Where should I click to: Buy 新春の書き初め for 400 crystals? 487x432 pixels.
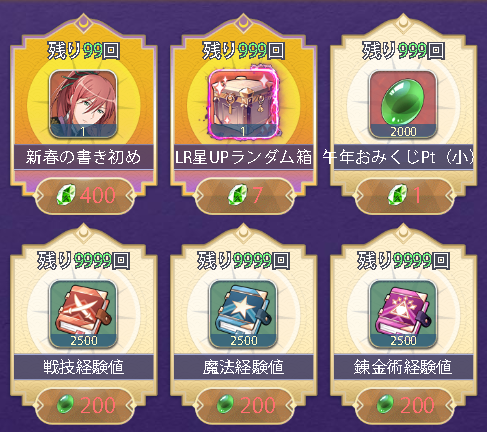[84, 196]
